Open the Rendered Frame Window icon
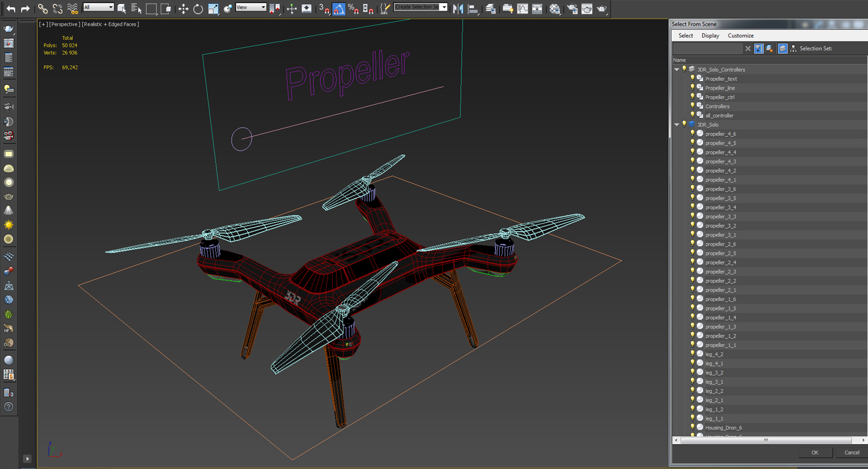 (586, 8)
